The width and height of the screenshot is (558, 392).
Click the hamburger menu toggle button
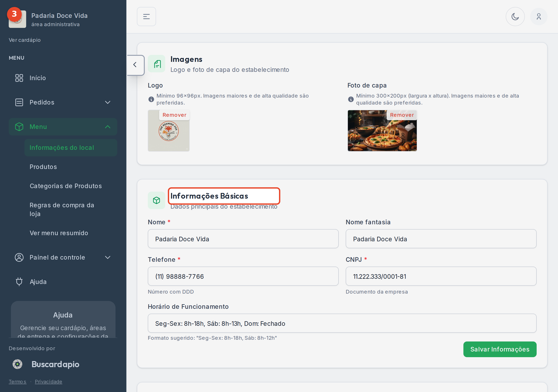[146, 17]
